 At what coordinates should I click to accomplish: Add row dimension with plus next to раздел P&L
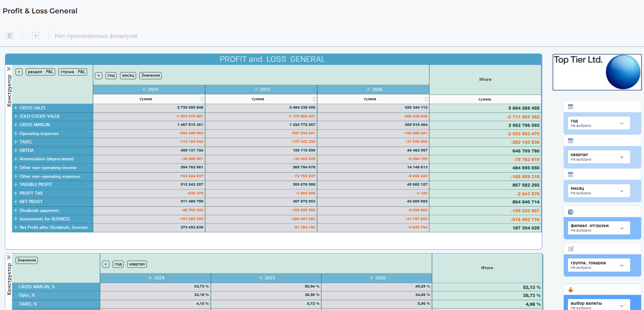coord(19,72)
